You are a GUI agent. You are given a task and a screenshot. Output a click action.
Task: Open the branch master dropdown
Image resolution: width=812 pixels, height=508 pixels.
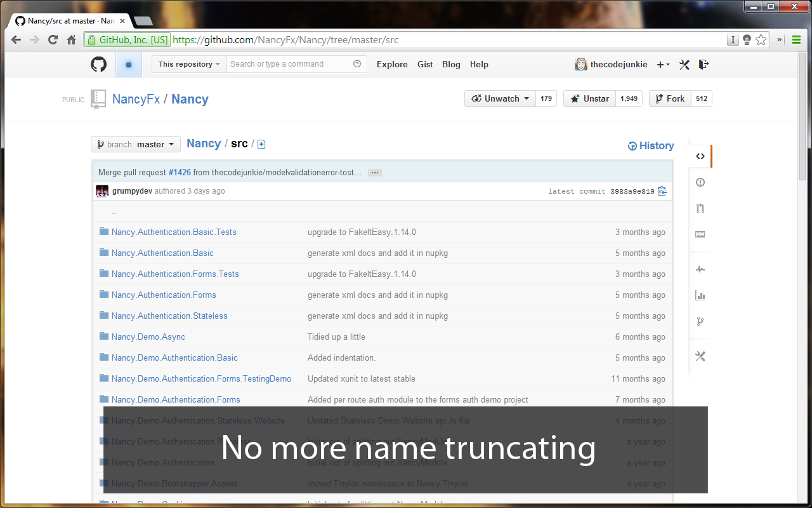click(136, 144)
